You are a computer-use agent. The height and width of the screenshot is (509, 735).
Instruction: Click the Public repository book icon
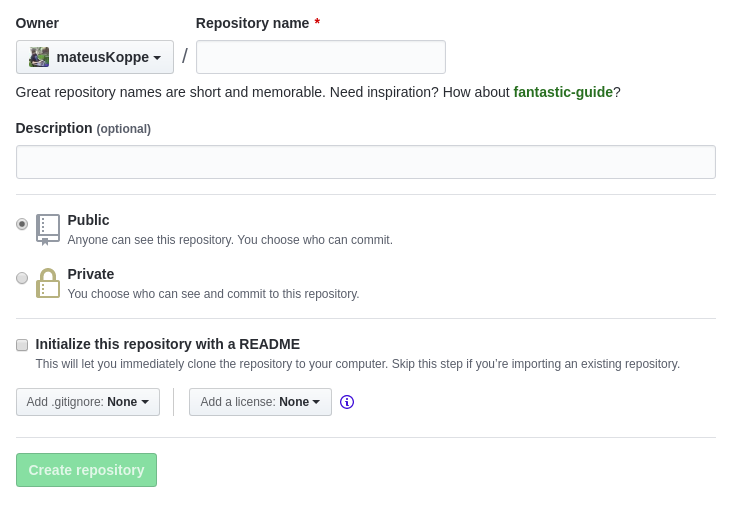click(x=48, y=228)
